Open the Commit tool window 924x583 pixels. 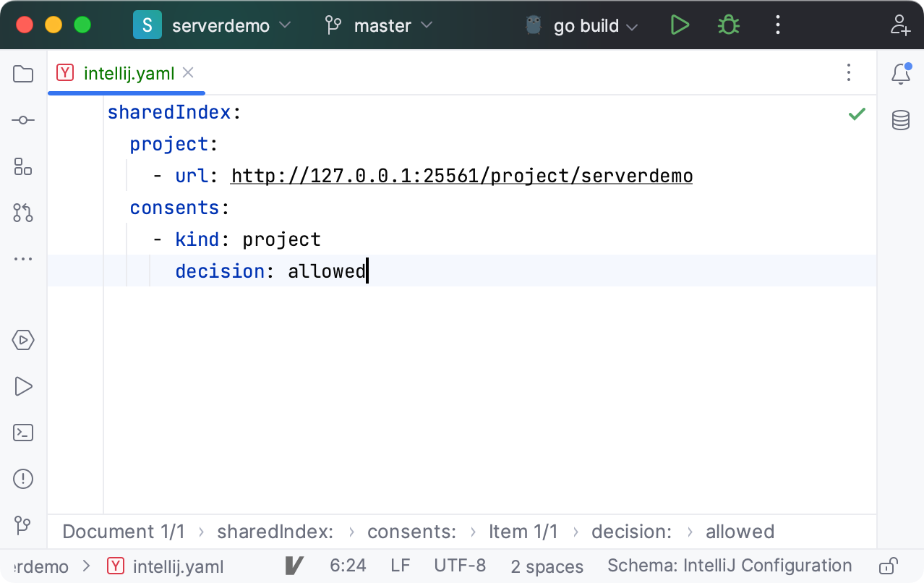(22, 120)
